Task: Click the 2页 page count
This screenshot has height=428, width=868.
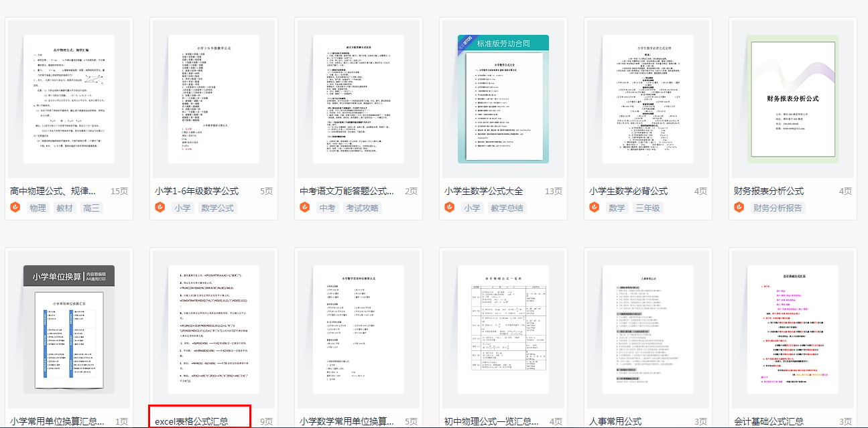Action: pos(411,191)
